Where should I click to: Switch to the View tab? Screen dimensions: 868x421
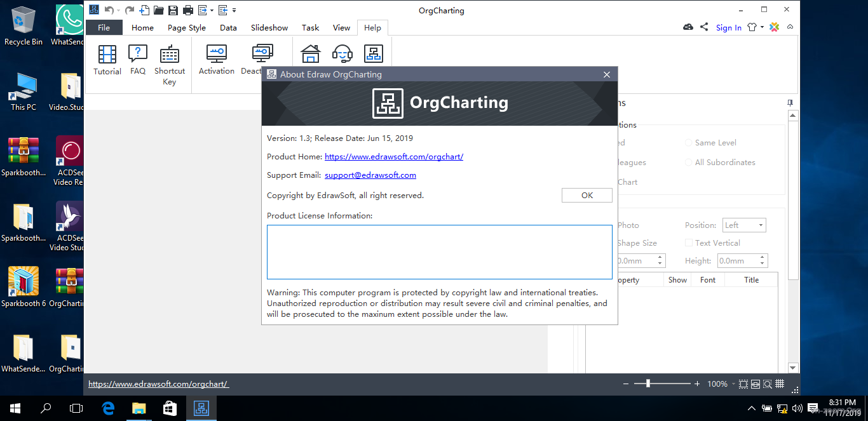click(x=341, y=27)
